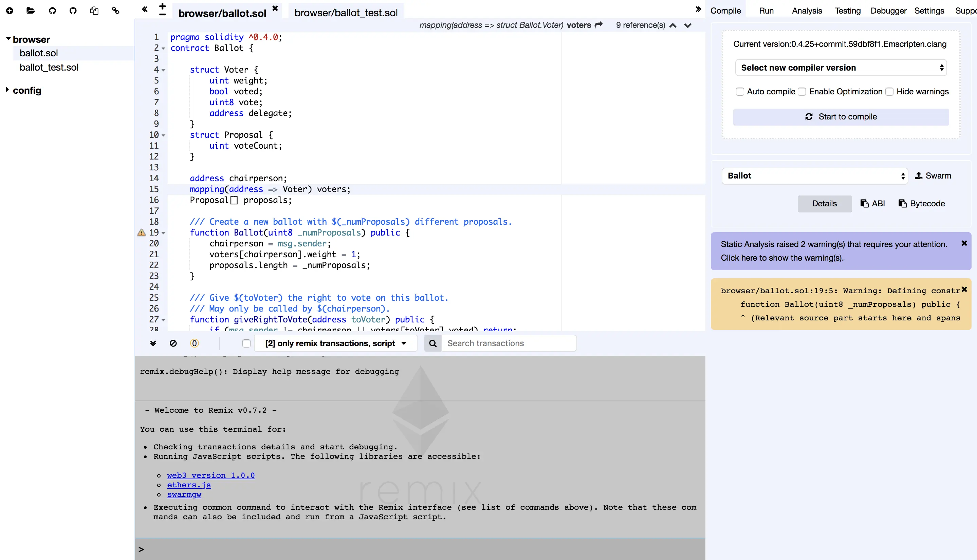The image size is (977, 560).
Task: Enable the Auto compile checkbox
Action: [740, 92]
